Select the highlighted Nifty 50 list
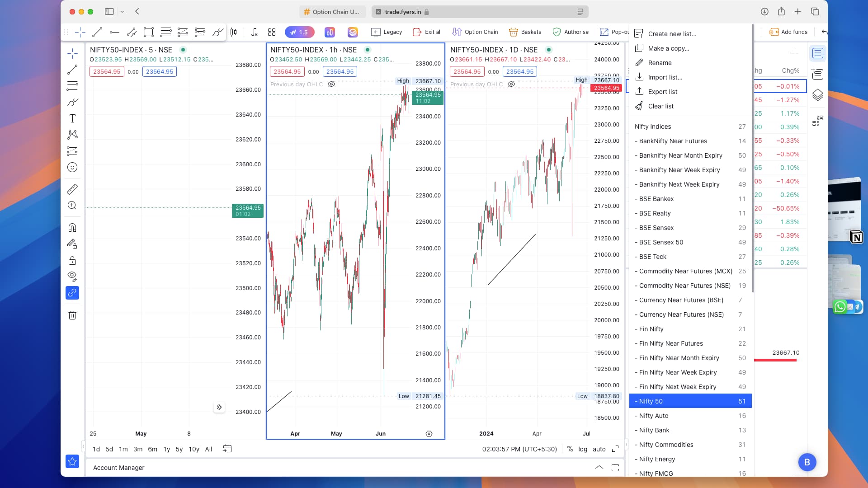This screenshot has width=868, height=488. (690, 401)
